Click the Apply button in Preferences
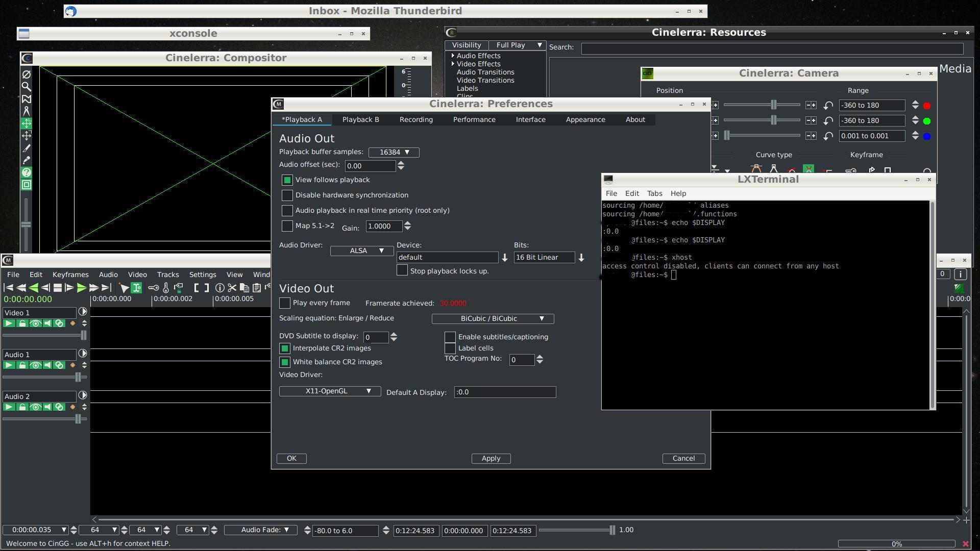This screenshot has height=551, width=980. [x=491, y=459]
